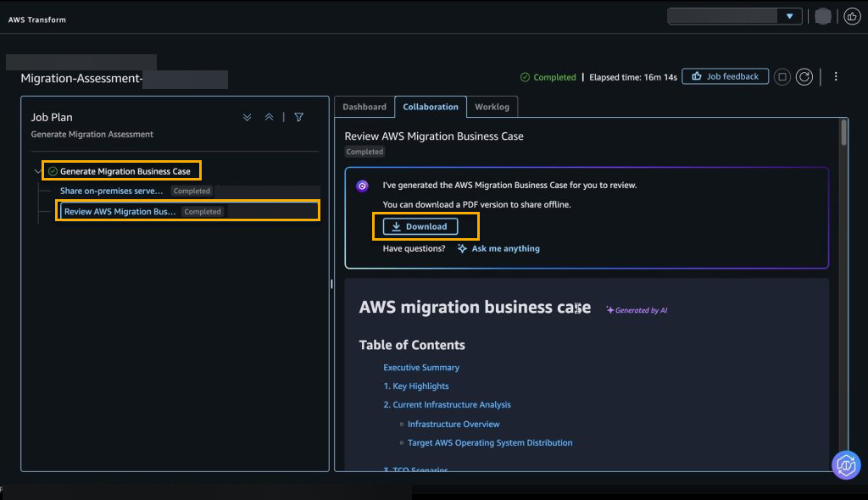Collapse Generate Migration Business Case node
Image resolution: width=868 pixels, height=500 pixels.
coord(37,172)
